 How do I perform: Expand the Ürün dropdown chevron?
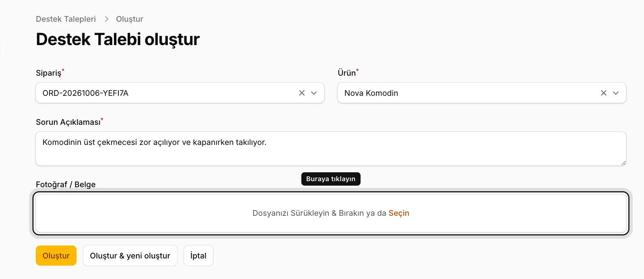616,93
